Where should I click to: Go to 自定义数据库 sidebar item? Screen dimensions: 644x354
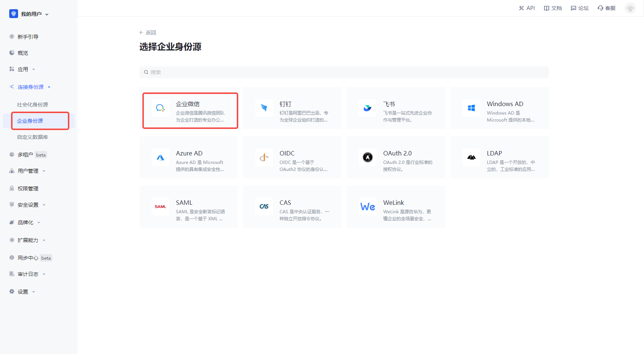[32, 137]
